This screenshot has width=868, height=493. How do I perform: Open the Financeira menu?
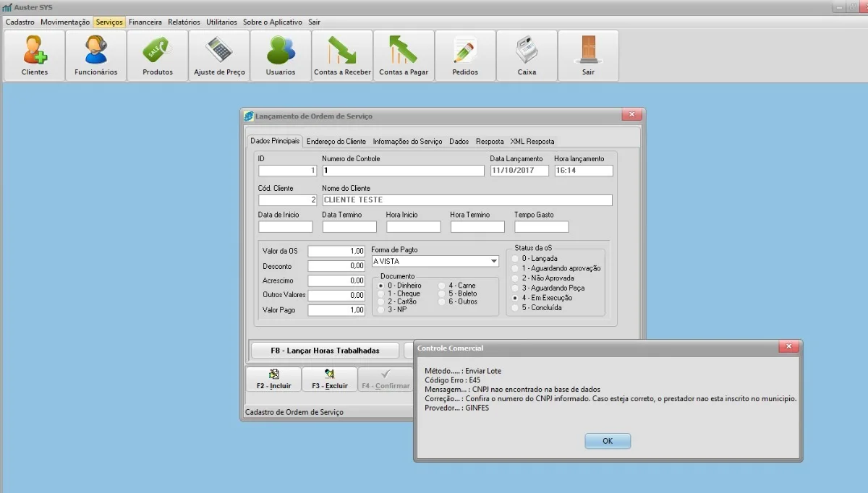click(x=145, y=22)
